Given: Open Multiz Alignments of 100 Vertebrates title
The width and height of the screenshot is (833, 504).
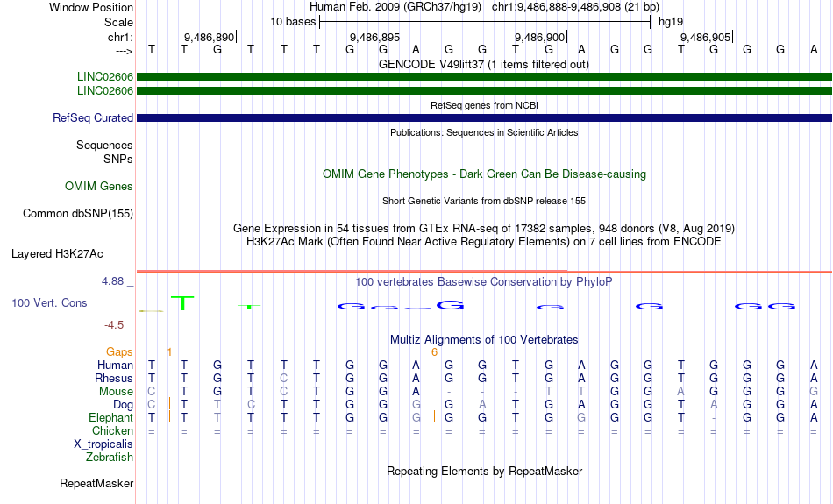Looking at the screenshot, I should pos(484,340).
